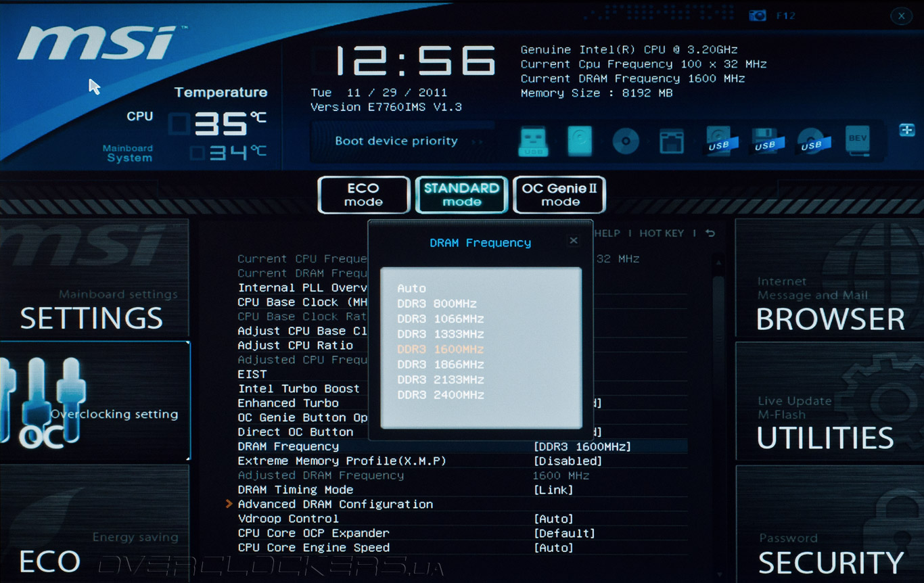Open Vdroop Control [Auto] value
The width and height of the screenshot is (924, 583).
tap(553, 519)
